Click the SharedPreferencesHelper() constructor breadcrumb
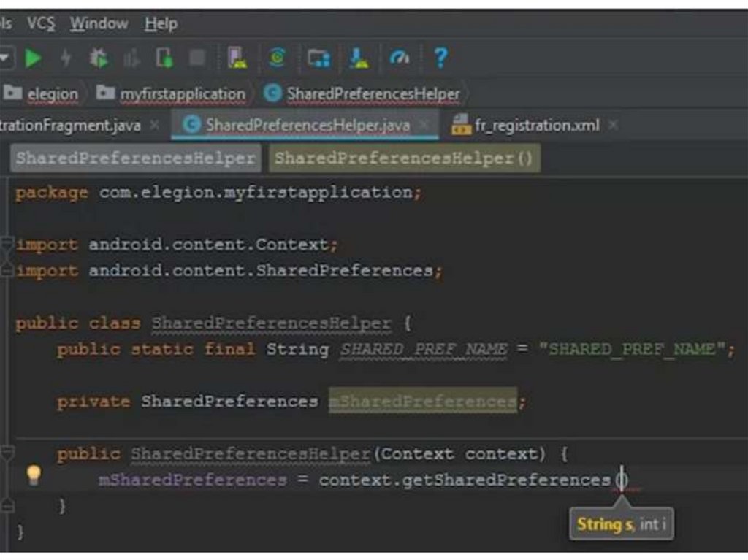This screenshot has width=748, height=560. click(x=404, y=158)
